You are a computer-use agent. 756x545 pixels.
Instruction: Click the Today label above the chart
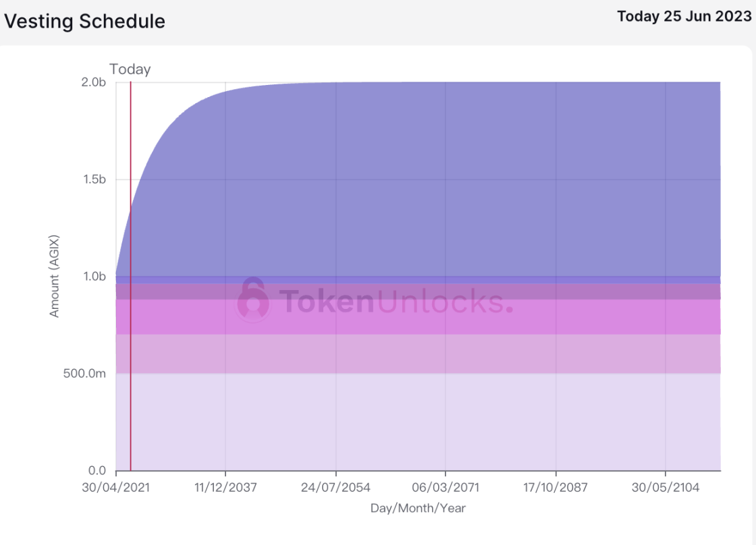click(x=130, y=69)
